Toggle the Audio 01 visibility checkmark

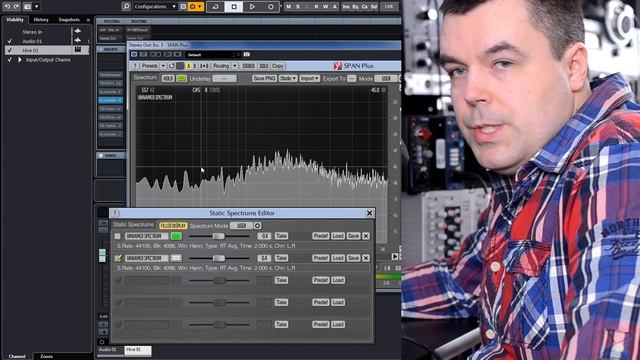10,41
